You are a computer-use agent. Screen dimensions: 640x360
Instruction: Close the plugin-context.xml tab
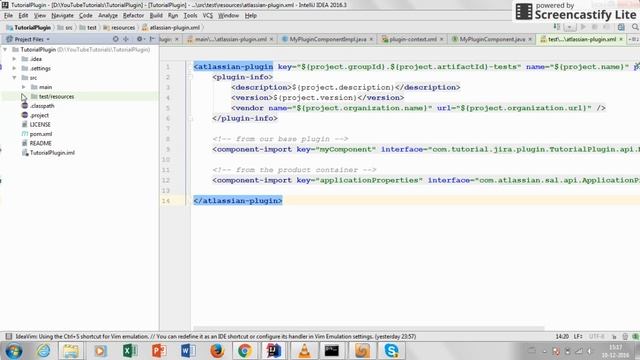[441, 39]
